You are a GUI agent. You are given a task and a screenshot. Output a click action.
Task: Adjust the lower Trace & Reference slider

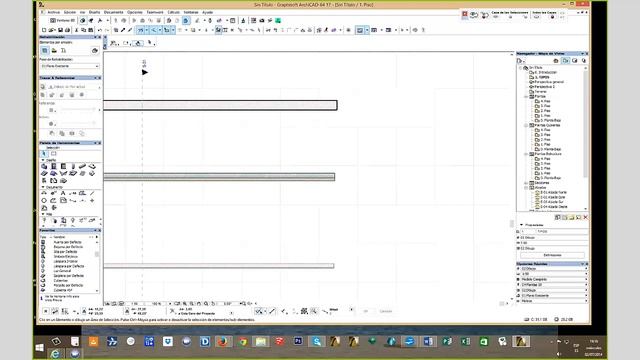pyautogui.click(x=78, y=123)
